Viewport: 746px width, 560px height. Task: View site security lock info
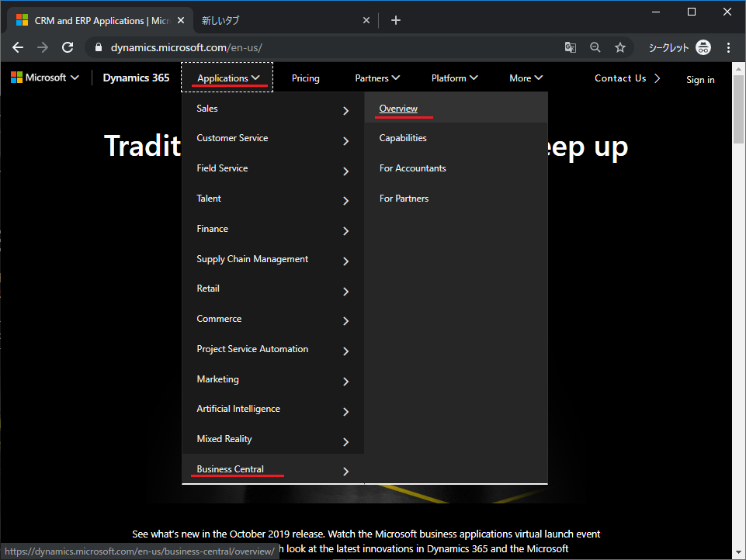pyautogui.click(x=99, y=47)
